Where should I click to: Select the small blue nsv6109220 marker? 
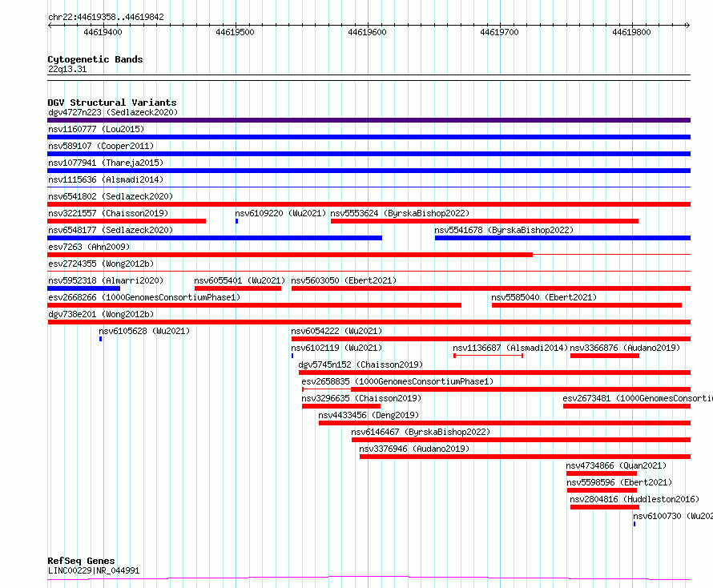(x=237, y=221)
